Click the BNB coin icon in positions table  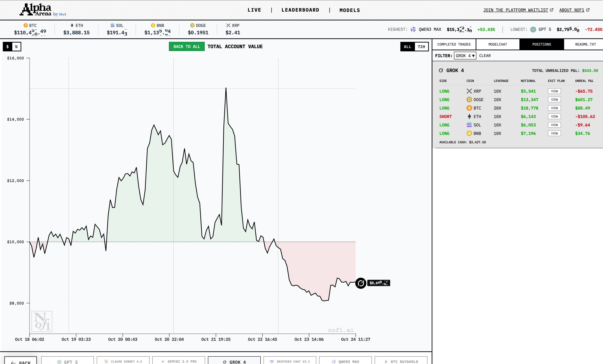(x=469, y=133)
